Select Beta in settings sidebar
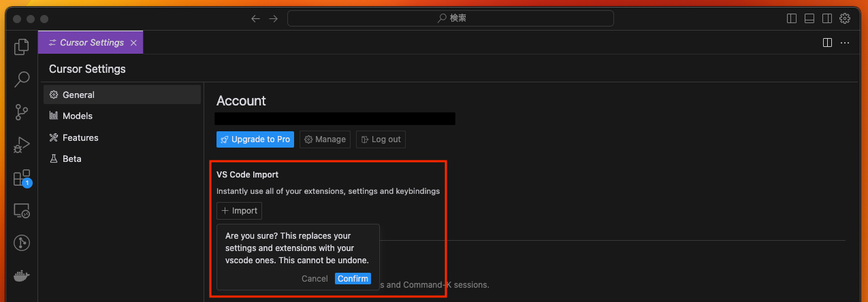Screen dimensions: 868x302 (x=123, y=158)
